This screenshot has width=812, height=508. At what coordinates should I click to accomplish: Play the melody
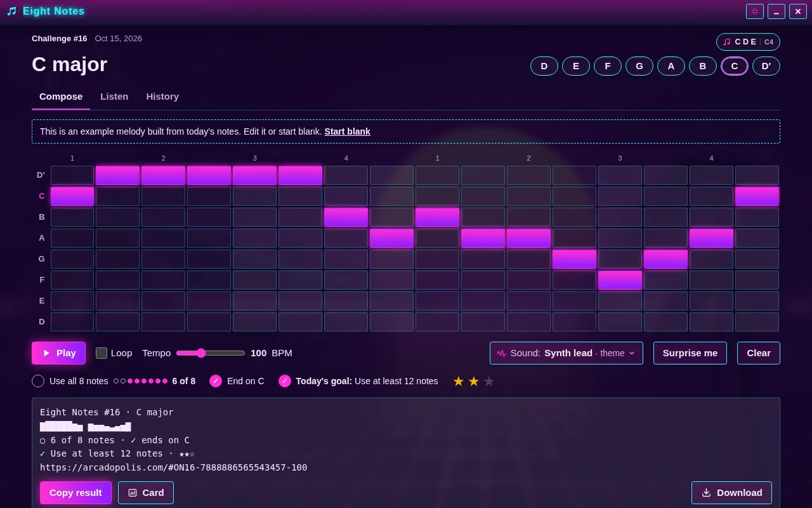(x=58, y=353)
